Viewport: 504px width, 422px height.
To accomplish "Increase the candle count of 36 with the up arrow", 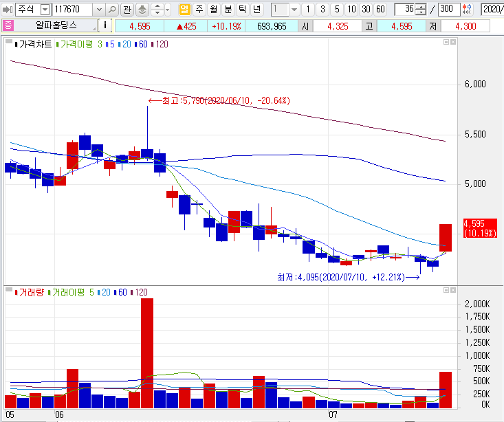I will point(420,6).
